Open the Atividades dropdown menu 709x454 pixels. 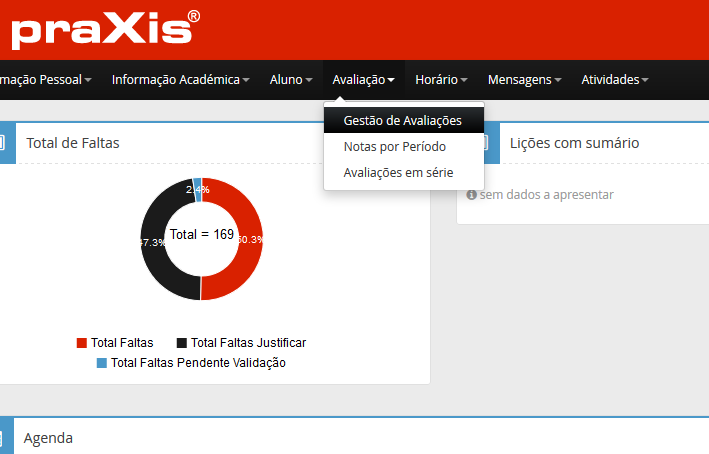point(615,79)
